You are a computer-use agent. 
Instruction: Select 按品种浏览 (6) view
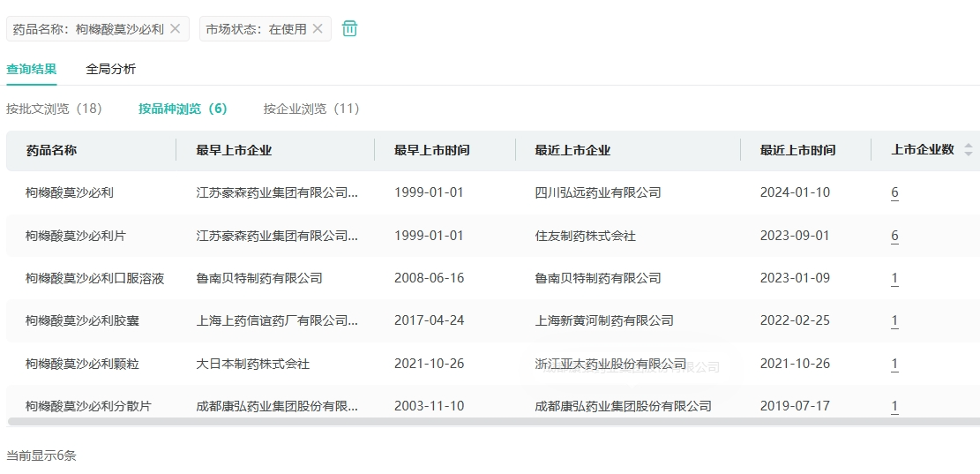(x=183, y=109)
